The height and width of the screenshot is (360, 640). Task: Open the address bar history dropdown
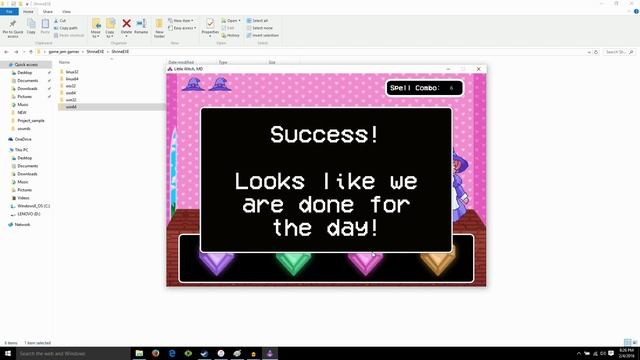click(589, 52)
